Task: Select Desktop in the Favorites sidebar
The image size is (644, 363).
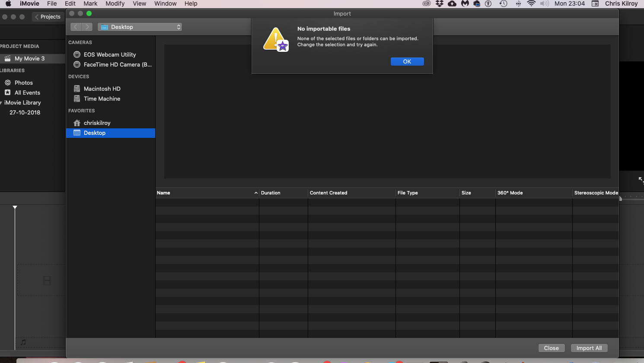Action: 111,133
